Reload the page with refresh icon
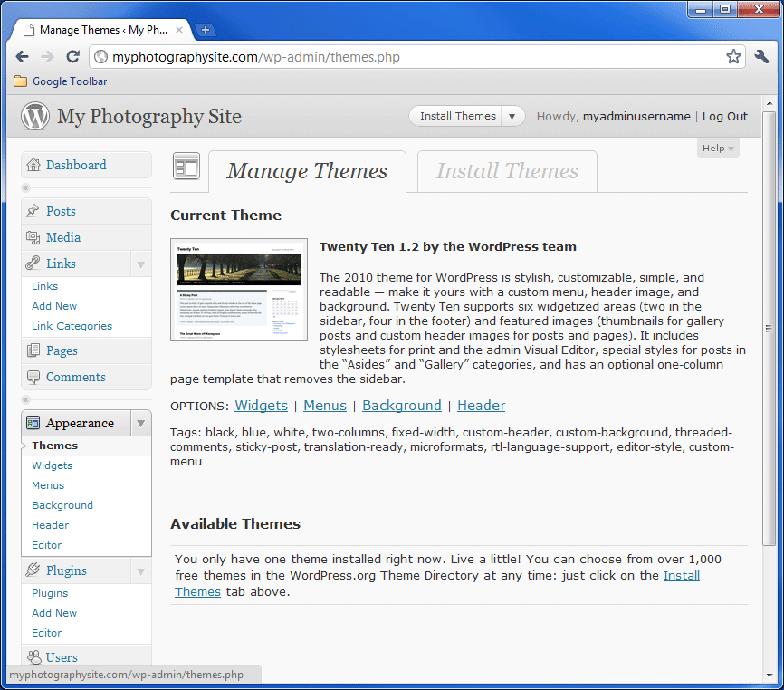 click(73, 56)
